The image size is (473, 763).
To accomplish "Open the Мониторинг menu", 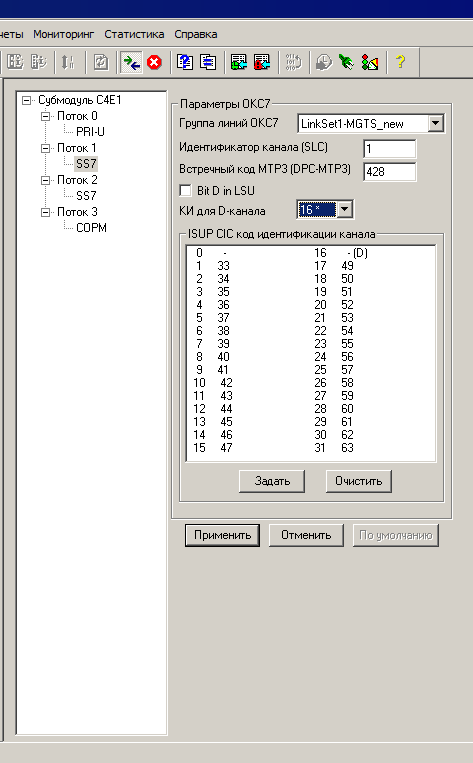I will point(63,34).
